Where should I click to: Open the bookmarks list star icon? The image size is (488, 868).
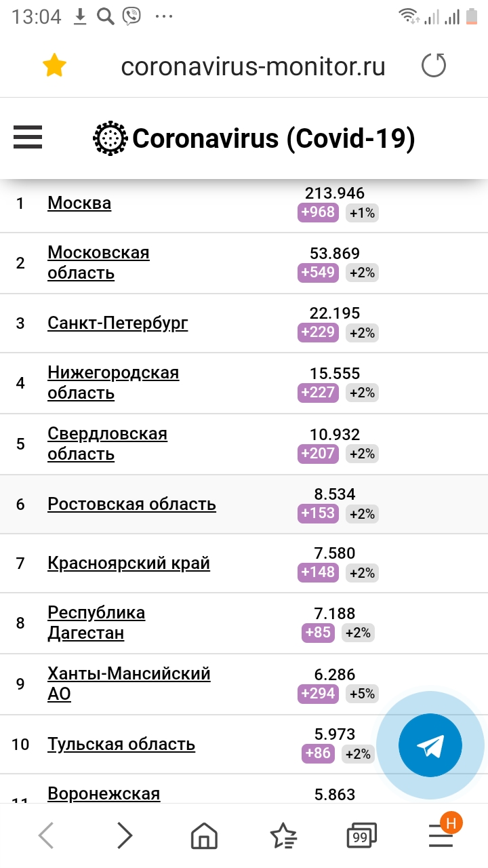(x=283, y=836)
